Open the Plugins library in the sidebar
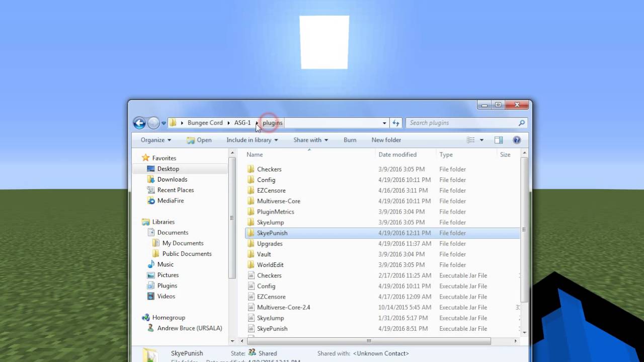 [x=167, y=286]
